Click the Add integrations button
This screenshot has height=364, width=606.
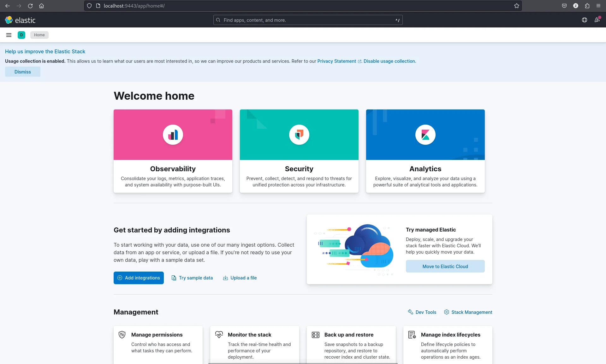(139, 278)
